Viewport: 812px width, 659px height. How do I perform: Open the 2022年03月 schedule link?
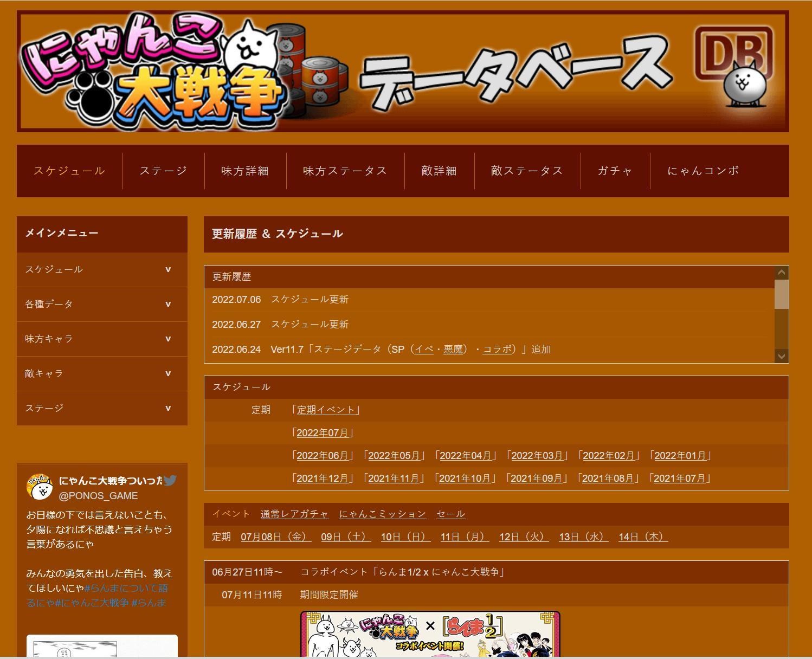pyautogui.click(x=537, y=456)
